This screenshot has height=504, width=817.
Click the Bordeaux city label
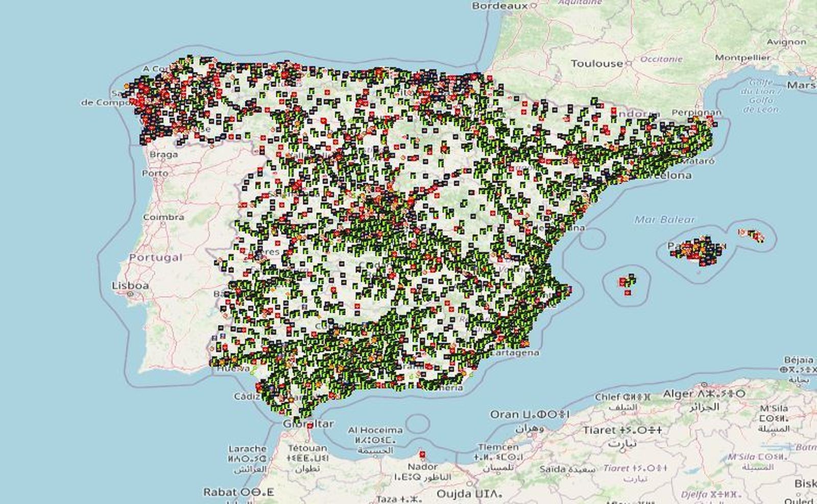[x=499, y=6]
